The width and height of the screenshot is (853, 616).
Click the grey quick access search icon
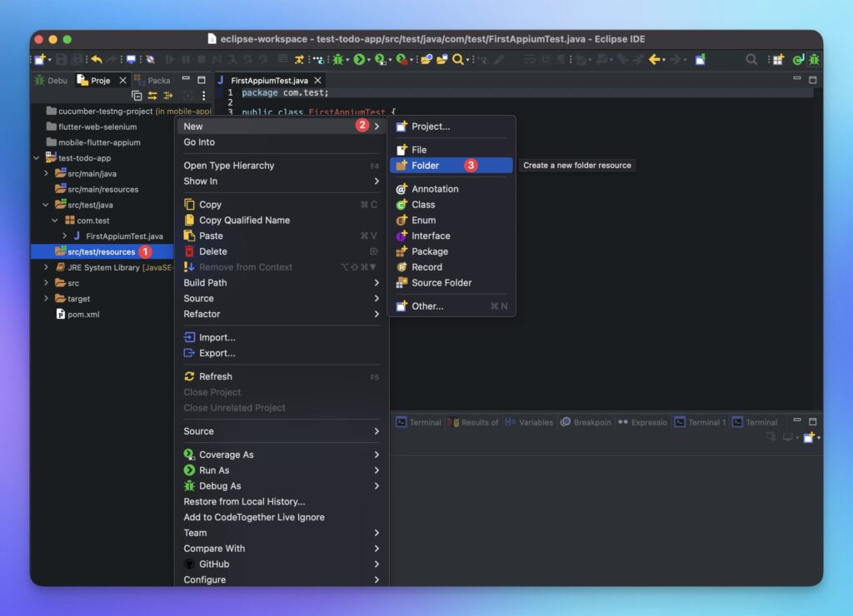(x=751, y=59)
